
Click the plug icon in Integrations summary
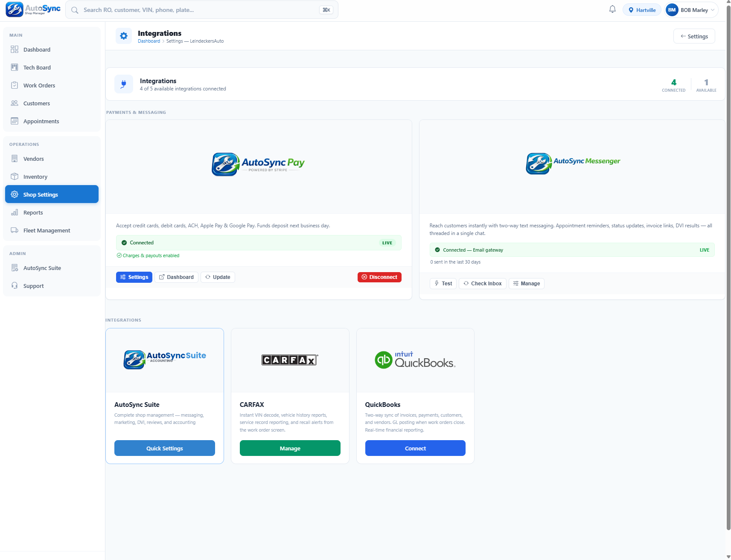(124, 84)
